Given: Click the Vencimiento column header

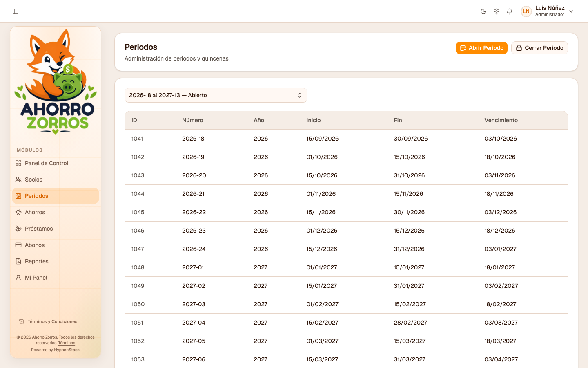Looking at the screenshot, I should pos(501,120).
